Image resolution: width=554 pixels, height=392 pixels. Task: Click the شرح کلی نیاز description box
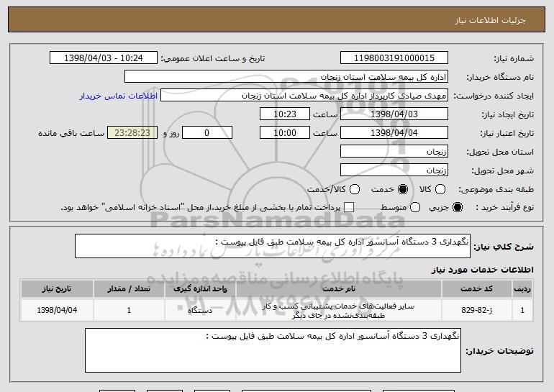point(273,246)
